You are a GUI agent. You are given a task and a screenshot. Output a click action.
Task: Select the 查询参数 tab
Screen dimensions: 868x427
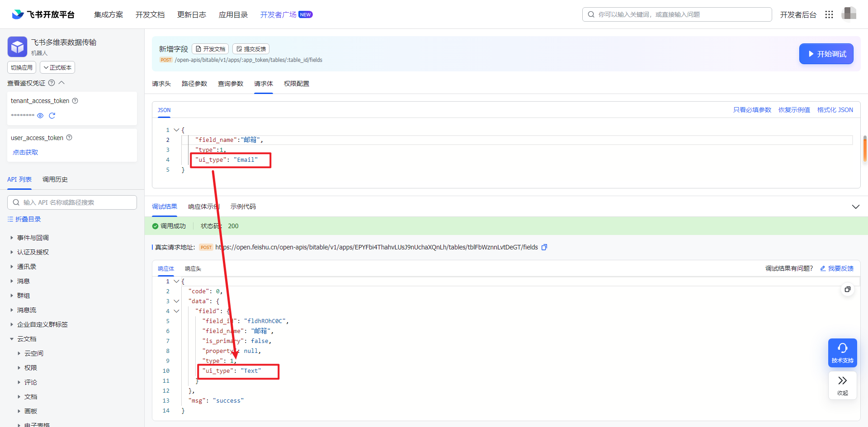click(x=231, y=84)
